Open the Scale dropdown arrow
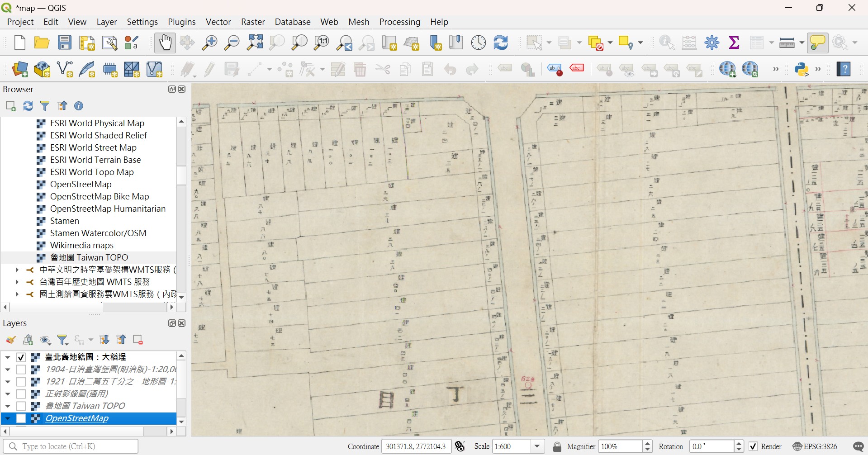 (537, 447)
